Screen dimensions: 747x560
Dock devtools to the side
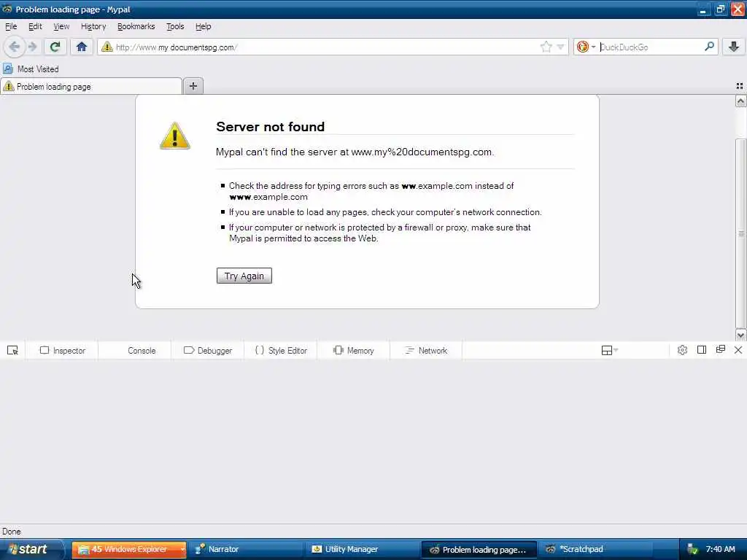701,350
